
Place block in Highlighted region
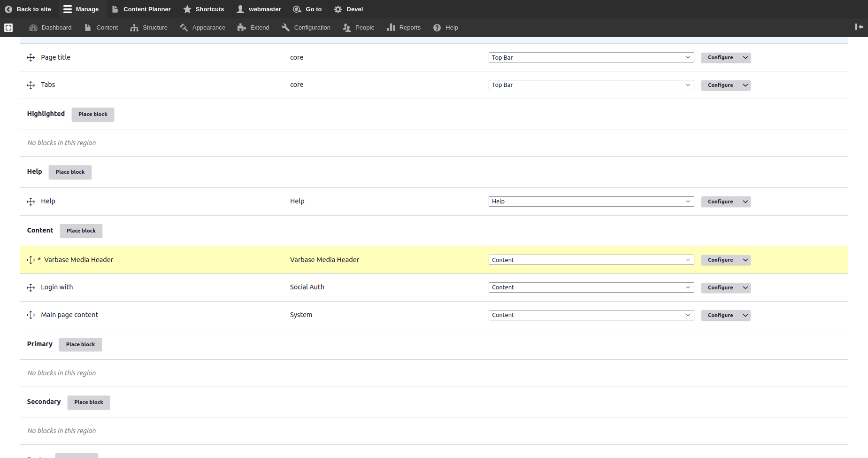(x=93, y=114)
